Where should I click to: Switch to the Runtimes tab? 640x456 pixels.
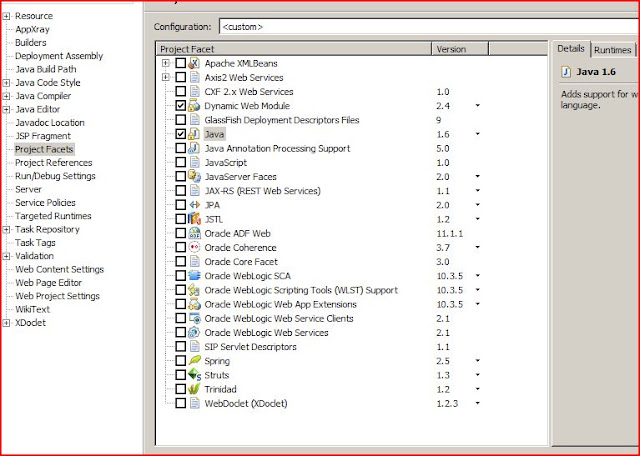612,50
